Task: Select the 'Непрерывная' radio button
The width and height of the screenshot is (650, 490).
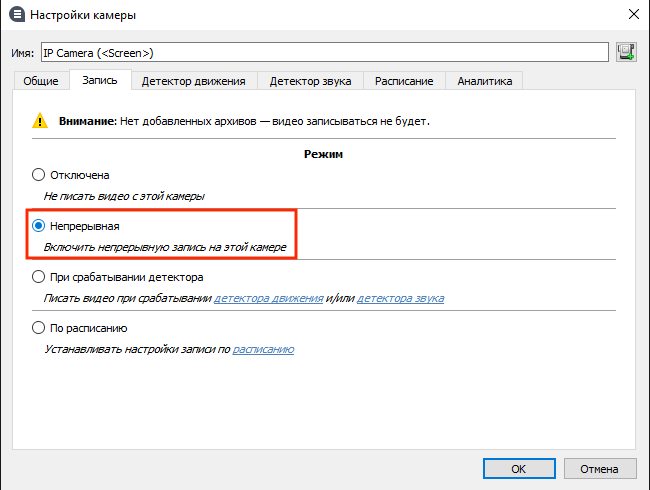Action: pyautogui.click(x=39, y=226)
